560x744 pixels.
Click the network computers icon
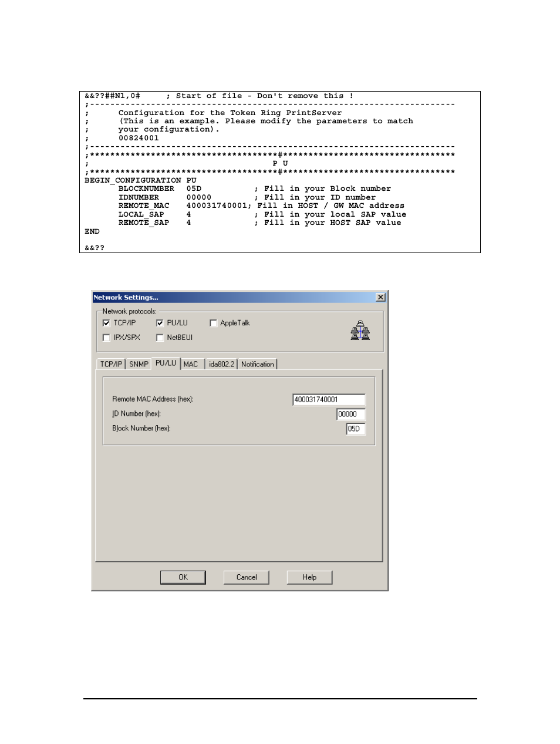click(360, 331)
